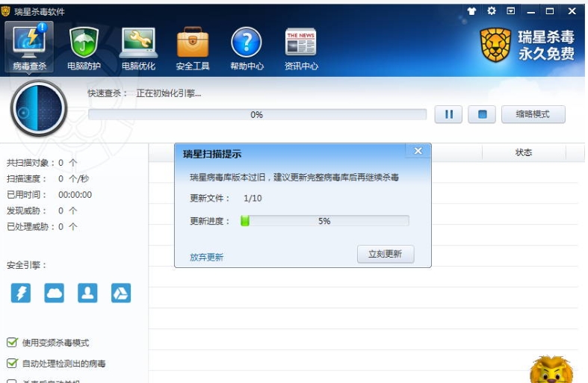This screenshot has width=588, height=383.
Task: Click the dialog message about outdated virus database
Action: (x=294, y=177)
